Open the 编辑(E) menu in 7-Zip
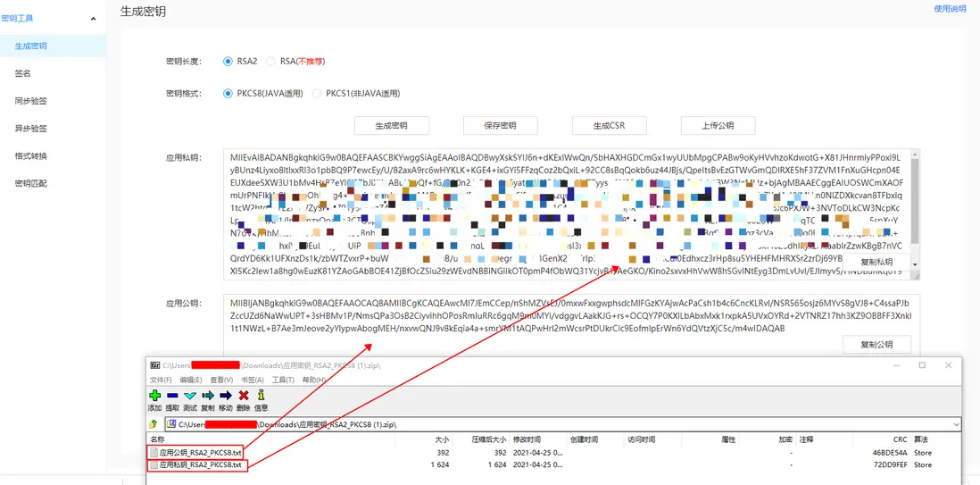980x485 pixels. pyautogui.click(x=191, y=380)
